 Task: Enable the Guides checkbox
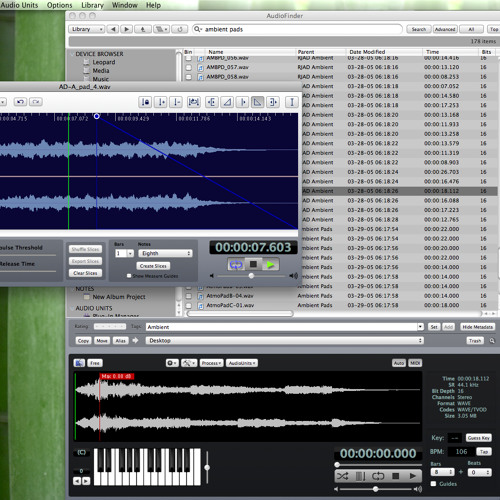433,484
